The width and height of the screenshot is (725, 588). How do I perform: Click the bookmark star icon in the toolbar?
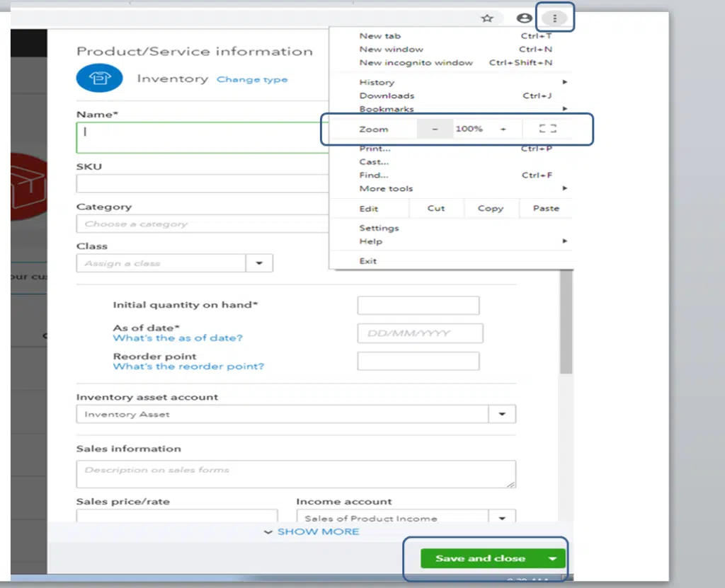[x=486, y=18]
